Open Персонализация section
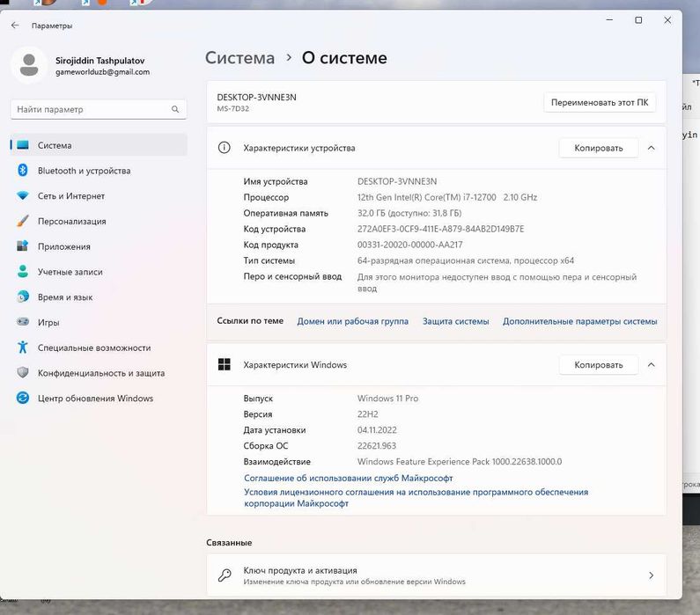700x615 pixels. 99,221
